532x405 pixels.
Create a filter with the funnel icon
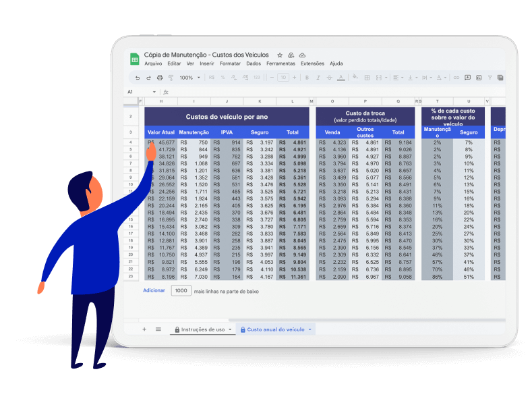point(490,78)
